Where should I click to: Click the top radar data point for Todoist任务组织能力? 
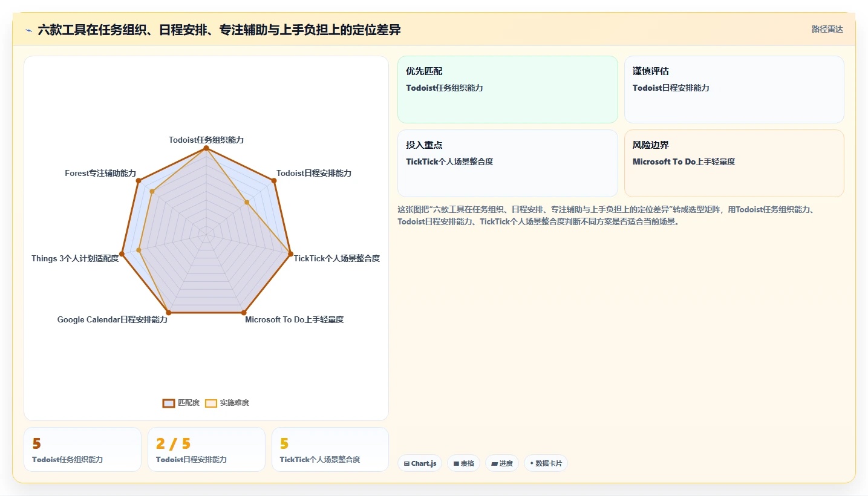(206, 148)
